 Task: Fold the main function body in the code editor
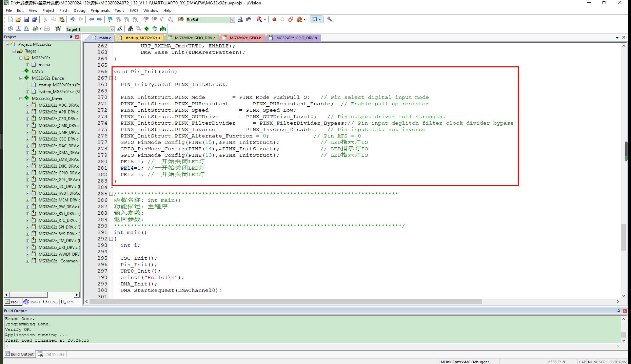coord(111,239)
